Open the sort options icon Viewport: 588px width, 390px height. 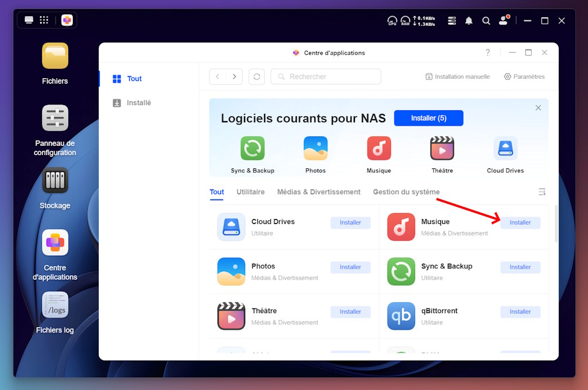pyautogui.click(x=542, y=192)
